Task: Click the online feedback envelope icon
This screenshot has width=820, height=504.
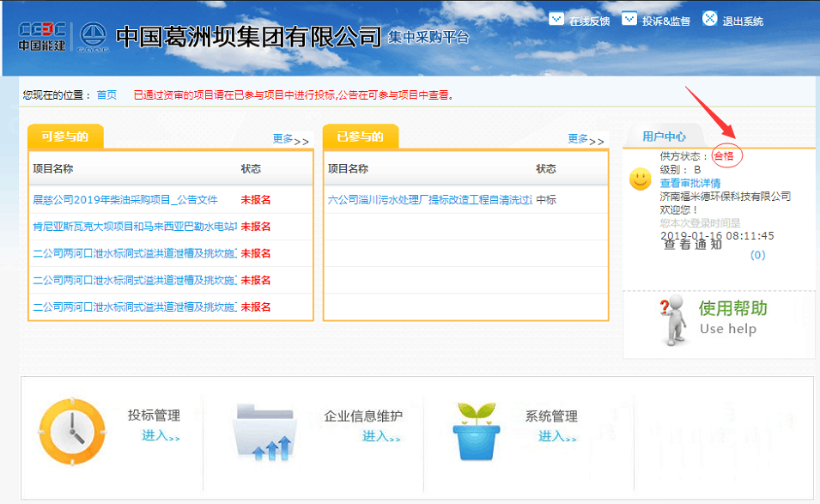Action: pos(556,19)
